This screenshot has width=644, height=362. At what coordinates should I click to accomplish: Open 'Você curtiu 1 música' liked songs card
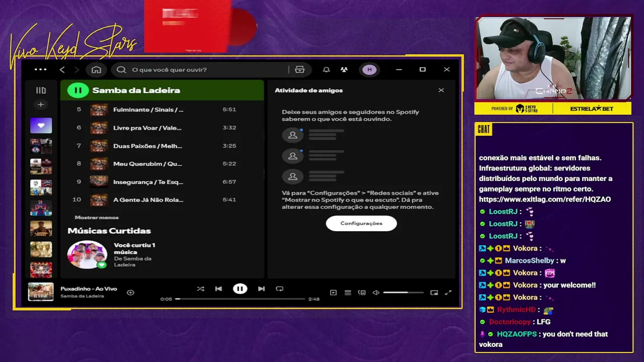115,255
